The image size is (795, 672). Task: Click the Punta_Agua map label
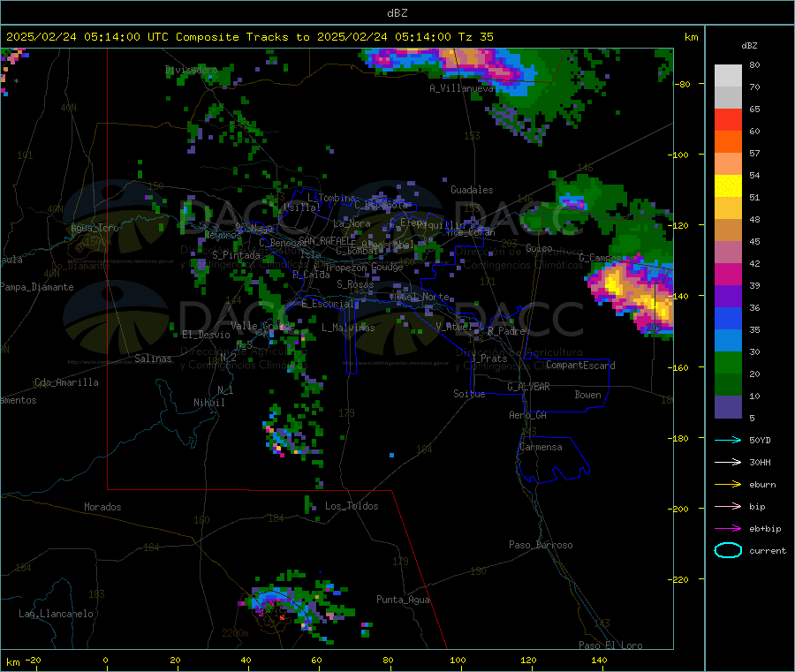(x=403, y=600)
